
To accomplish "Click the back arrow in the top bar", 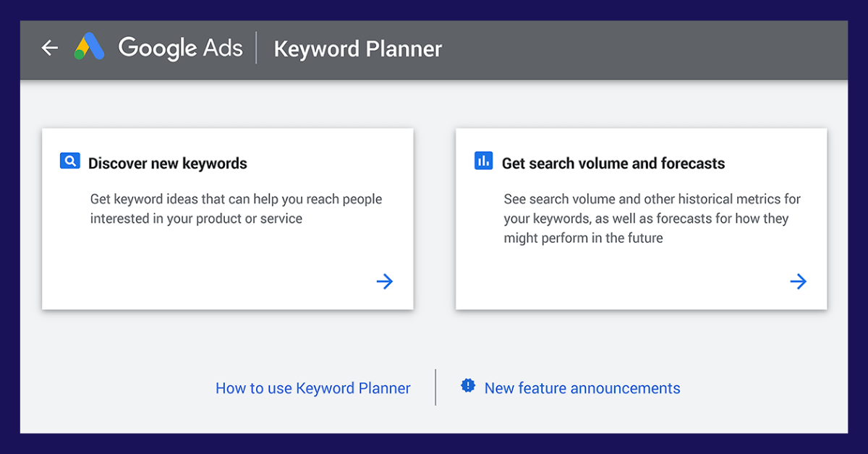I will 49,48.
